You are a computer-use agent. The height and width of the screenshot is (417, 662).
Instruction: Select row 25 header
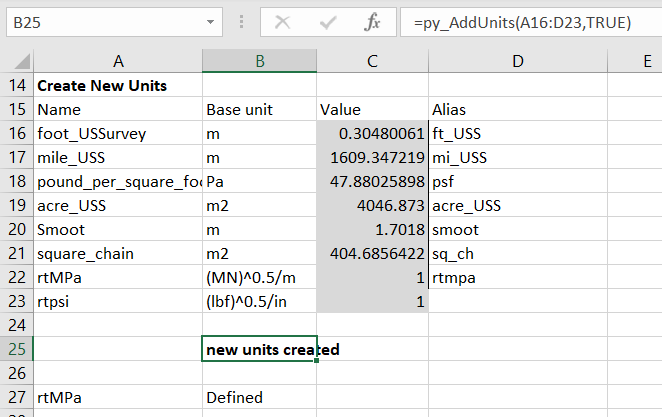(x=16, y=349)
